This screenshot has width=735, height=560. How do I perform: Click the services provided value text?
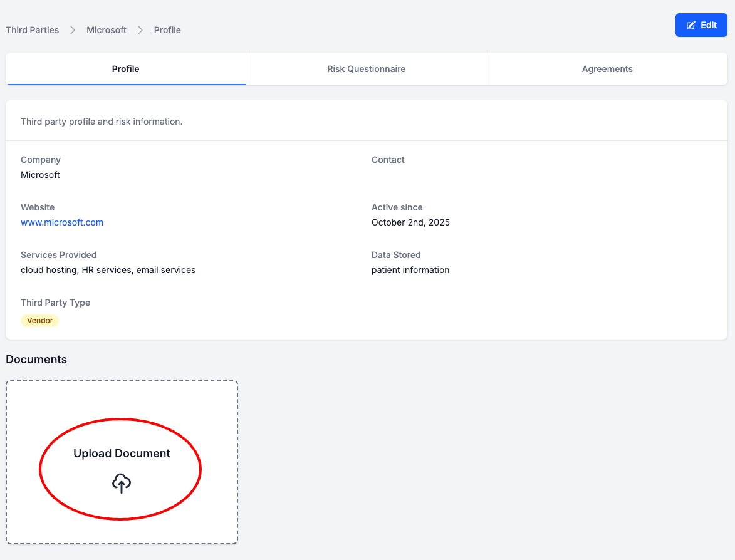click(x=108, y=270)
